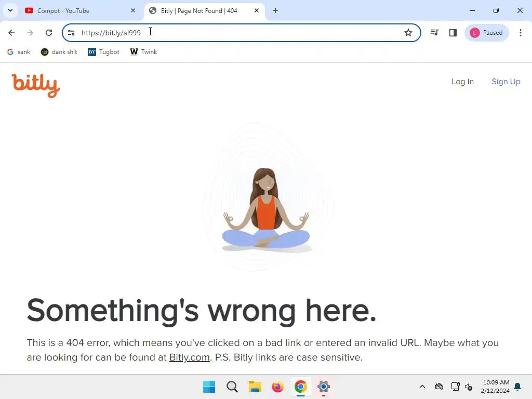
Task: Click the Sign Up link
Action: 506,82
